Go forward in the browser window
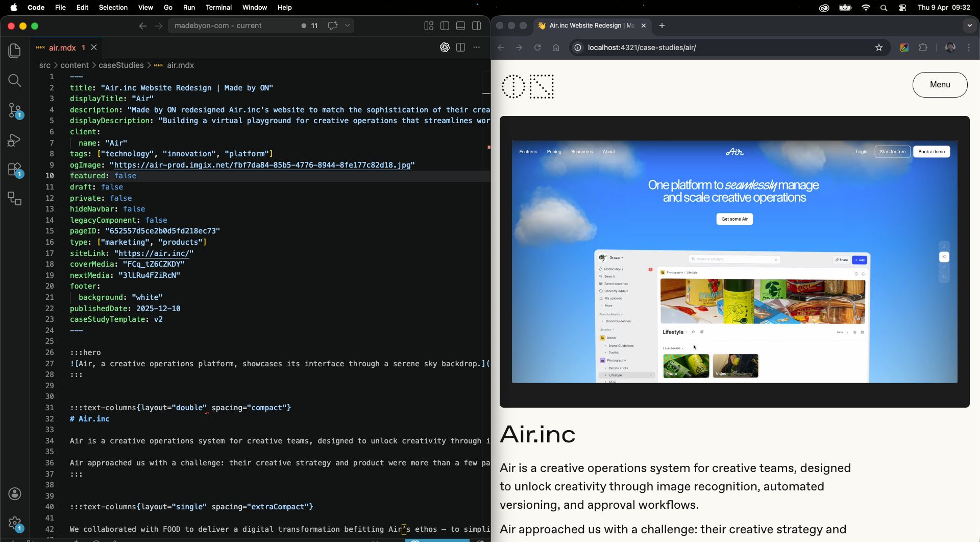Screen dimensions: 980x542 point(519,48)
